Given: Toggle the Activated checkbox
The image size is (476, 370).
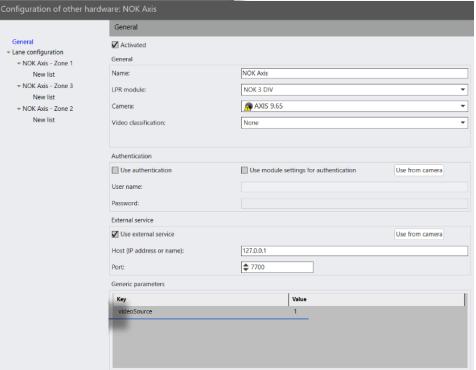Looking at the screenshot, I should pyautogui.click(x=115, y=45).
